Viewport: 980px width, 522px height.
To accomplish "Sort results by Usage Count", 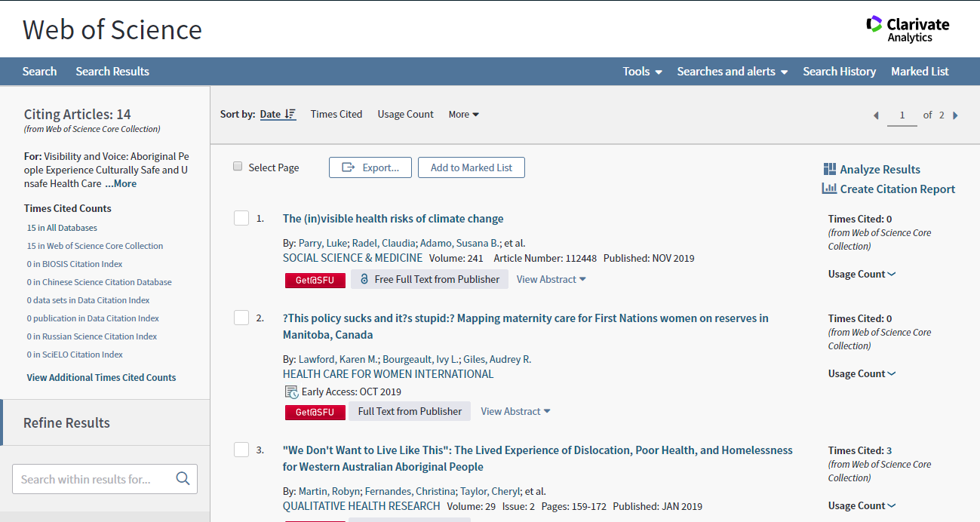I will pyautogui.click(x=405, y=114).
